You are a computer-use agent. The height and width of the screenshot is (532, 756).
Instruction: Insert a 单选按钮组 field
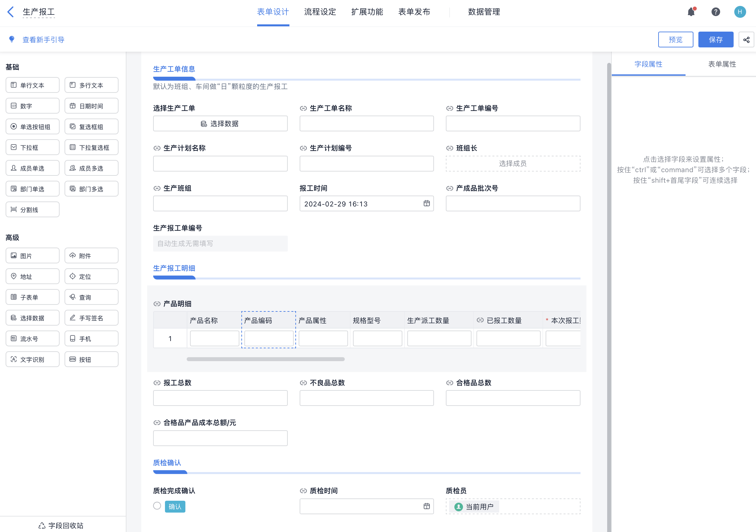coord(32,126)
